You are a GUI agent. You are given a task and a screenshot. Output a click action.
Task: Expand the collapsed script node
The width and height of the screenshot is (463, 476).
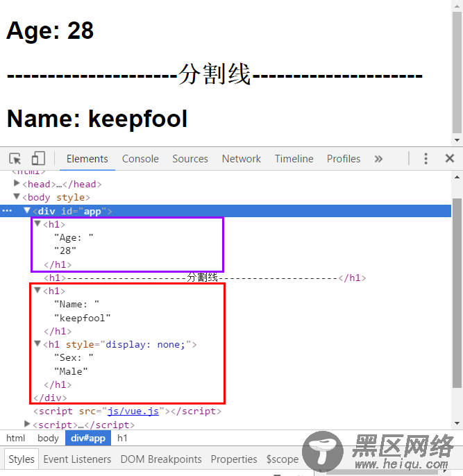[27, 424]
